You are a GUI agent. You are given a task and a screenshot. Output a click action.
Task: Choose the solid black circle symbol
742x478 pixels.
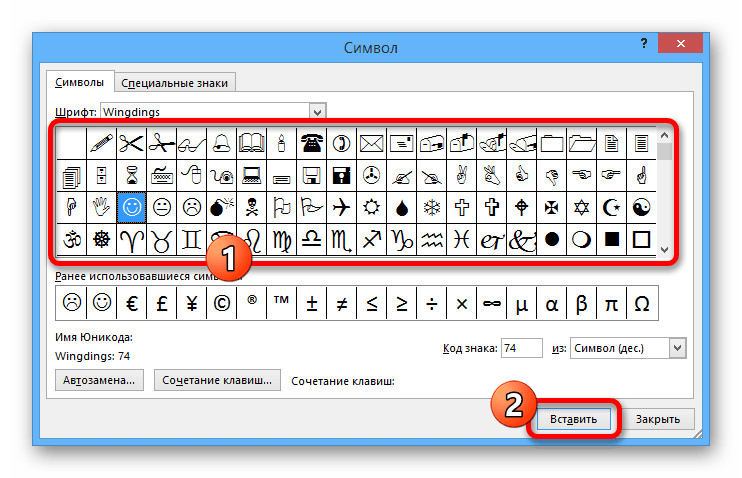coord(551,239)
